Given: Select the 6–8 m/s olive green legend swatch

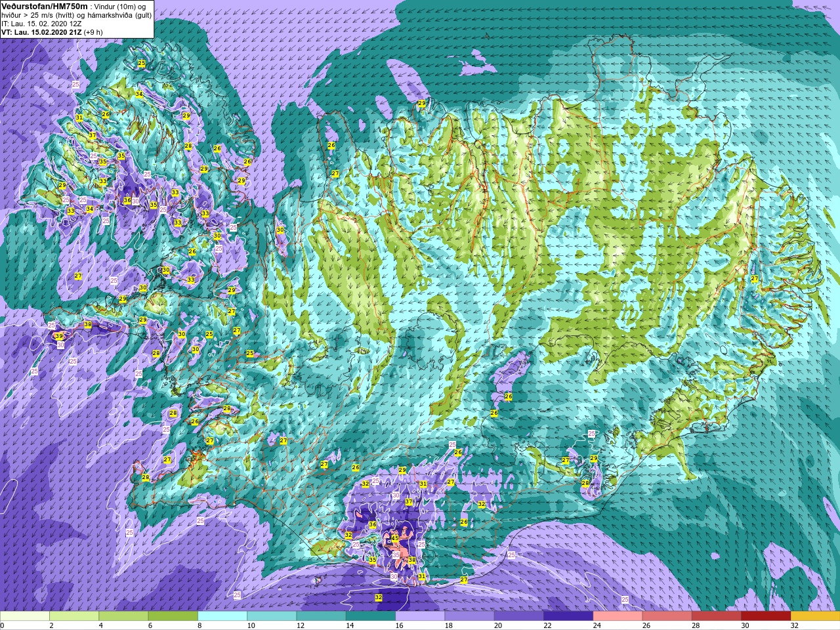Looking at the screenshot, I should tap(173, 616).
